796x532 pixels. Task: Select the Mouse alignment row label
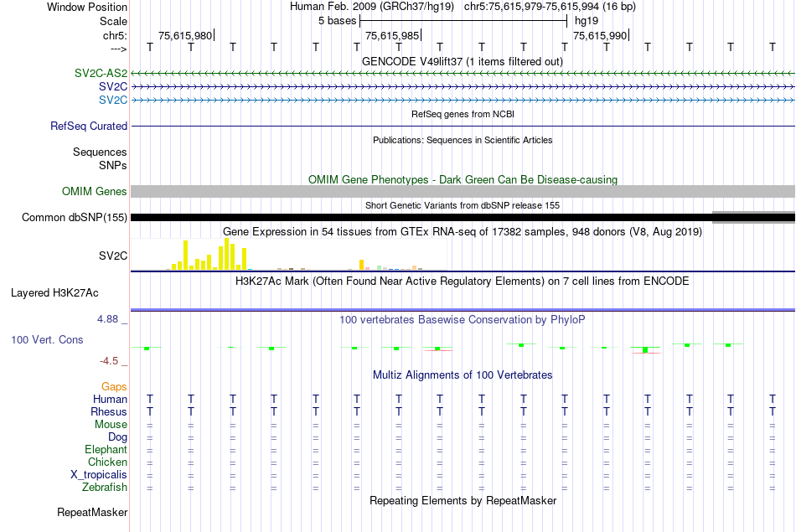111,425
